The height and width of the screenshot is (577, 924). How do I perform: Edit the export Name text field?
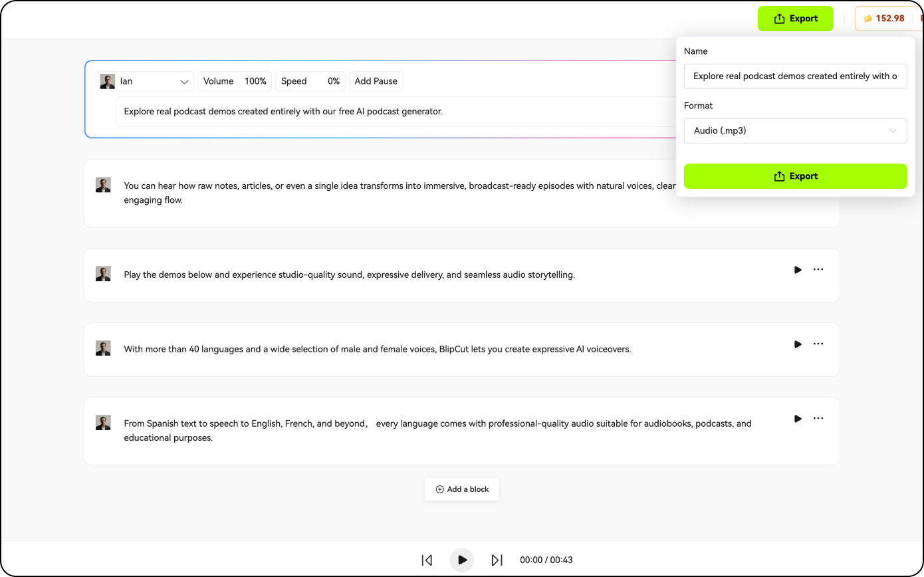click(795, 76)
